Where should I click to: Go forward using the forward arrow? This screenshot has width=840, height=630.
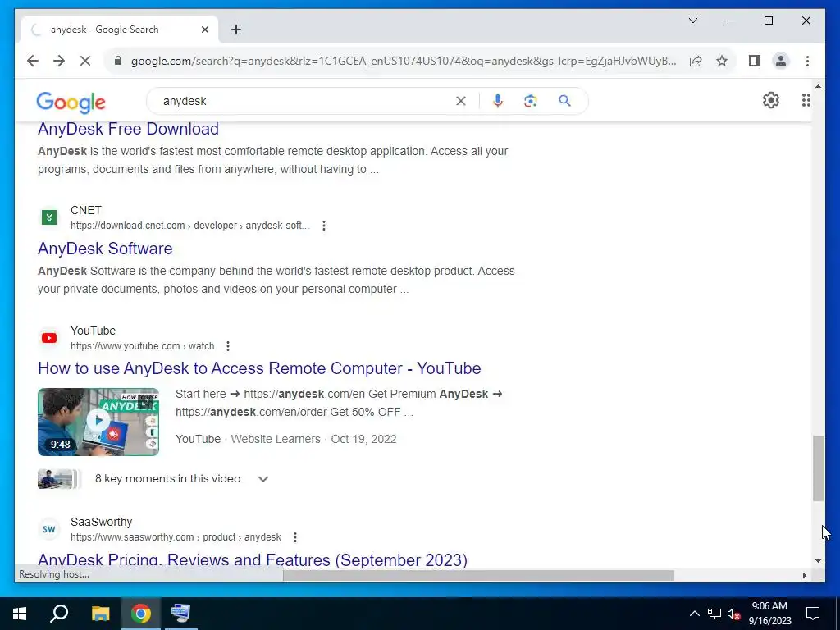tap(59, 61)
